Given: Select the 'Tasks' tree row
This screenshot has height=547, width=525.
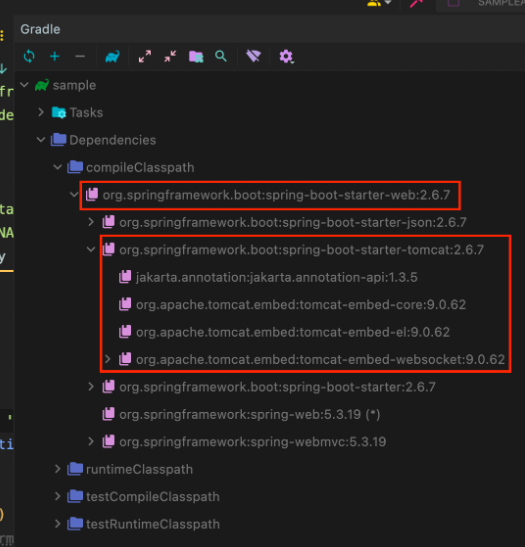Looking at the screenshot, I should 86,113.
